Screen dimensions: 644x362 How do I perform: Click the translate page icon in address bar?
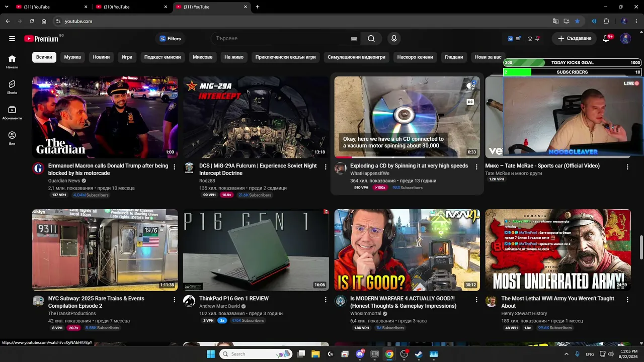555,21
